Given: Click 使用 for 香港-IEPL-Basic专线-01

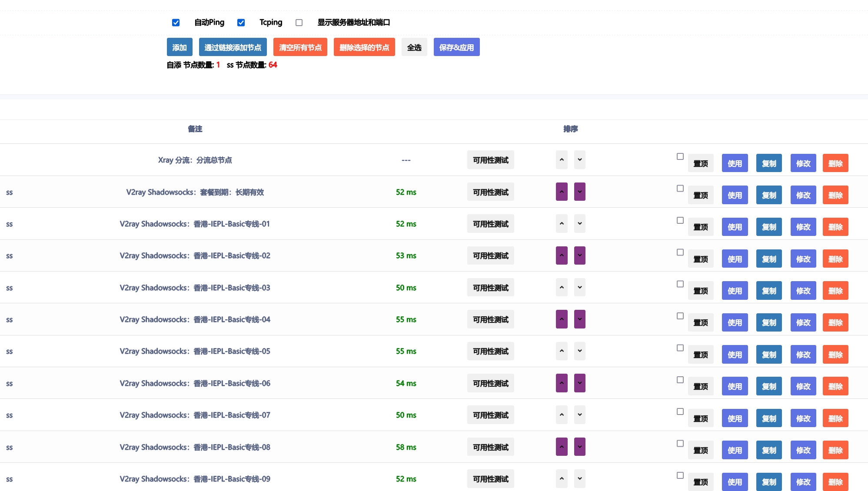Looking at the screenshot, I should pos(735,227).
